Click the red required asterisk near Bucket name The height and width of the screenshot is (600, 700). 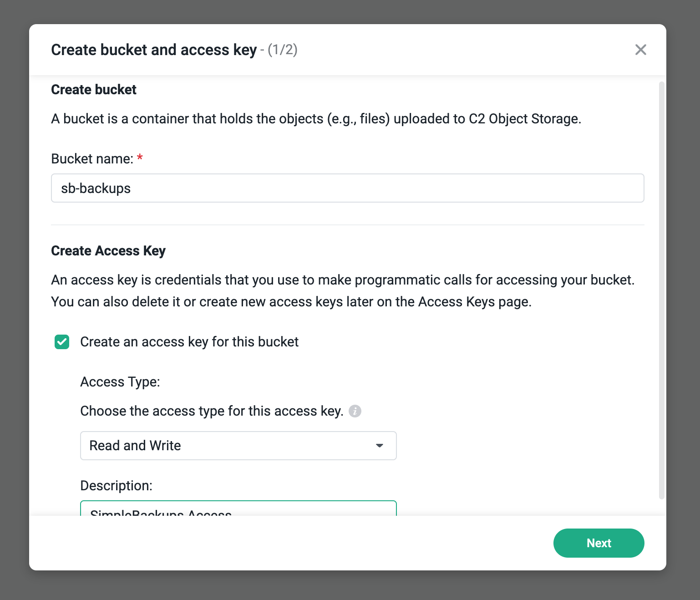(139, 158)
